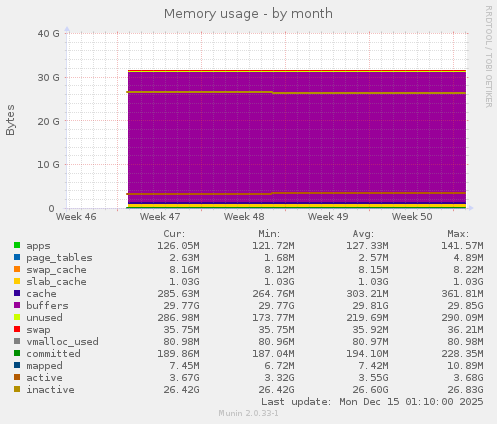This screenshot has height=424, width=497.
Task: Click the swap max value 36.21M
Action: [x=465, y=330]
